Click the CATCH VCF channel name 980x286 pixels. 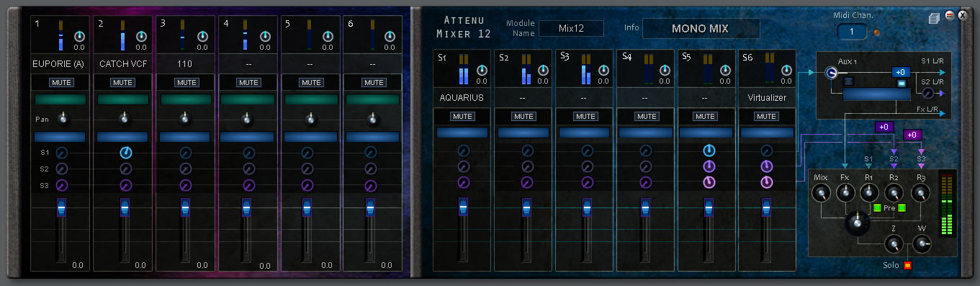(x=123, y=63)
